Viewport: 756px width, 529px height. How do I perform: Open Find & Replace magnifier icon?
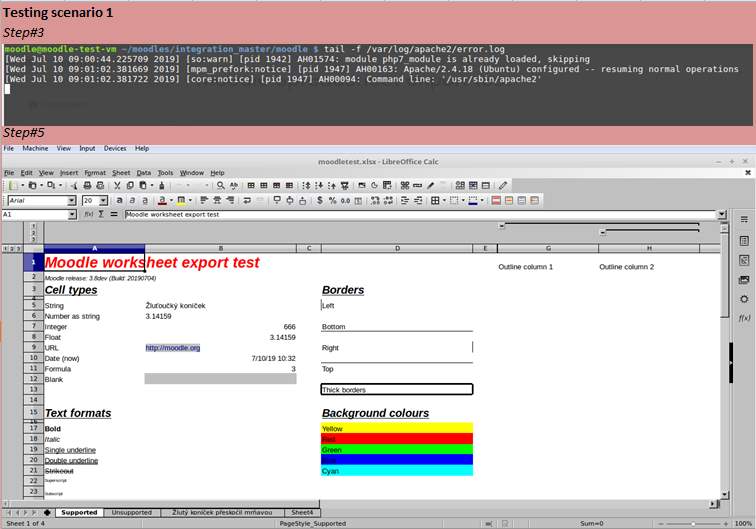click(x=220, y=185)
